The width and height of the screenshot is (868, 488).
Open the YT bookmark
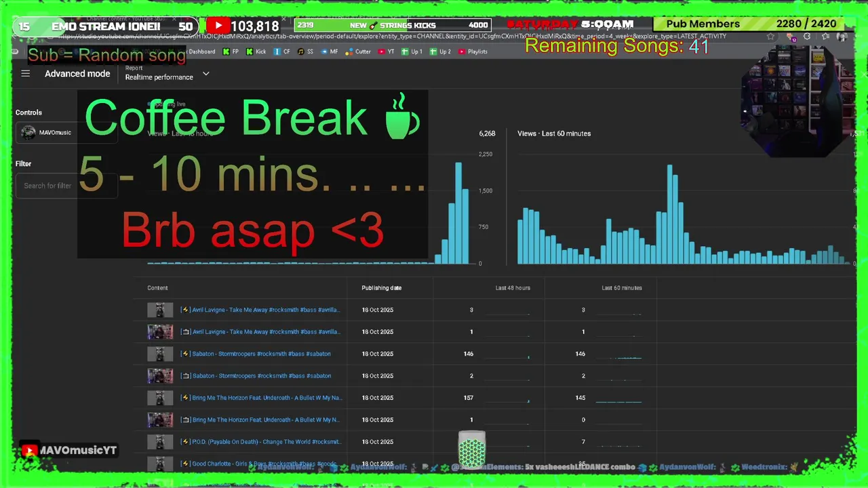point(387,52)
